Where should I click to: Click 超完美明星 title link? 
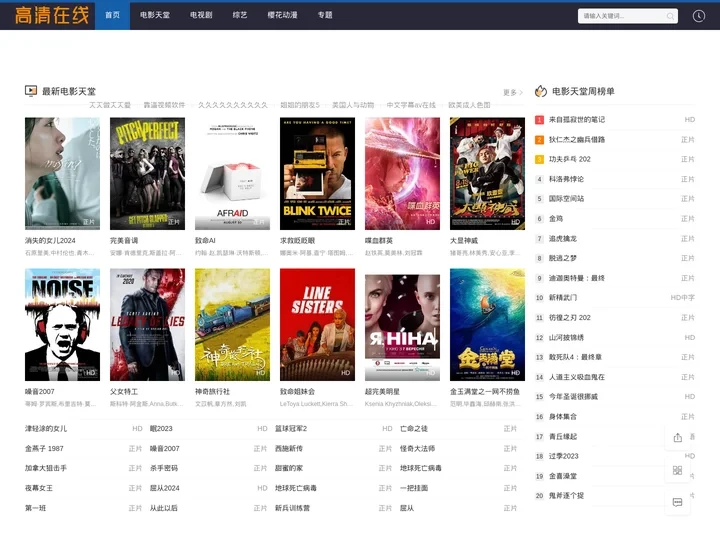coord(382,392)
